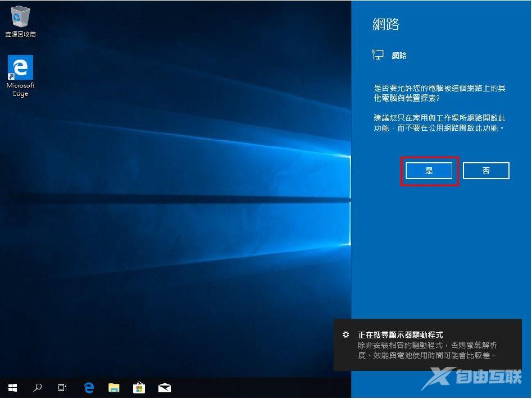The height and width of the screenshot is (399, 532).
Task: Select the Microsoft Edge desktop shortcut
Action: point(20,76)
